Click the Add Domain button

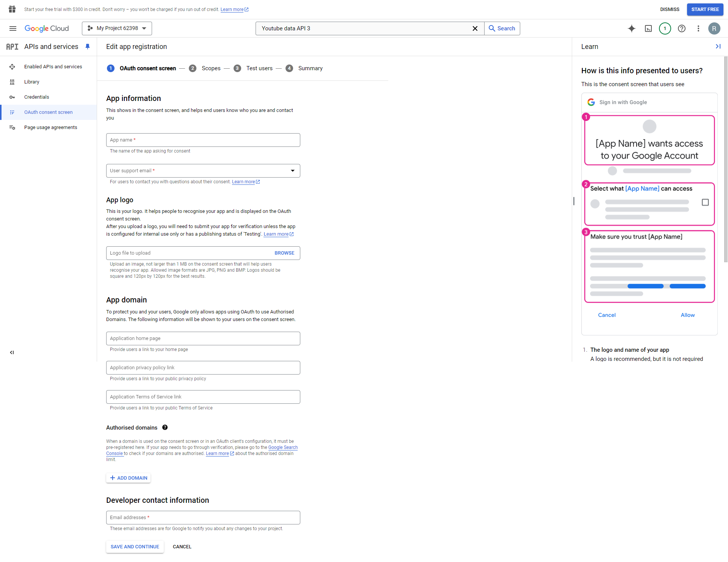click(x=129, y=478)
